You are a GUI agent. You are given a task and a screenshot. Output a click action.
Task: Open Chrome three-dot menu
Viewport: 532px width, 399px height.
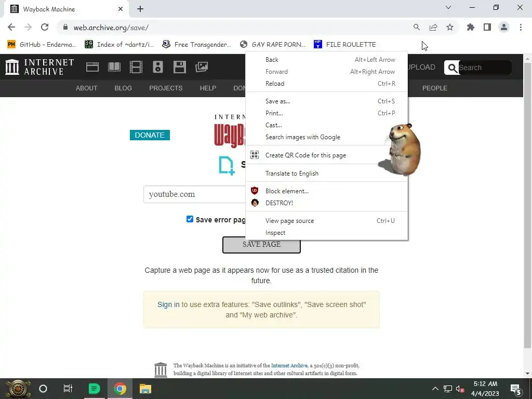[x=521, y=27]
